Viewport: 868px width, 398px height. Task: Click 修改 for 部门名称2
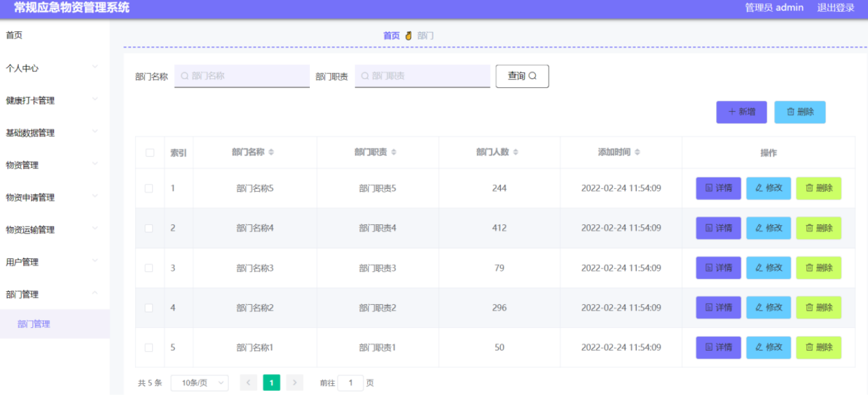point(768,308)
